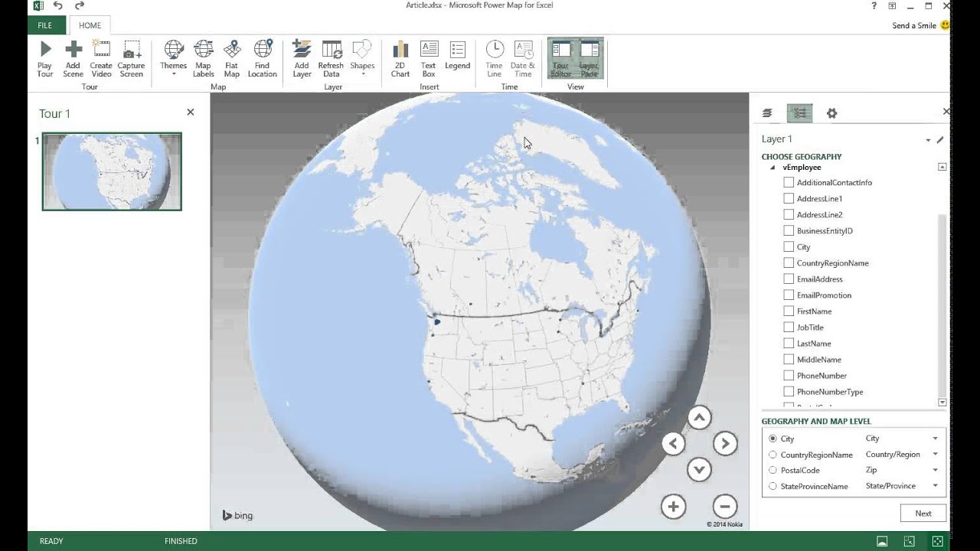Rotate the globe right
Screen dimensions: 980x551
point(725,443)
